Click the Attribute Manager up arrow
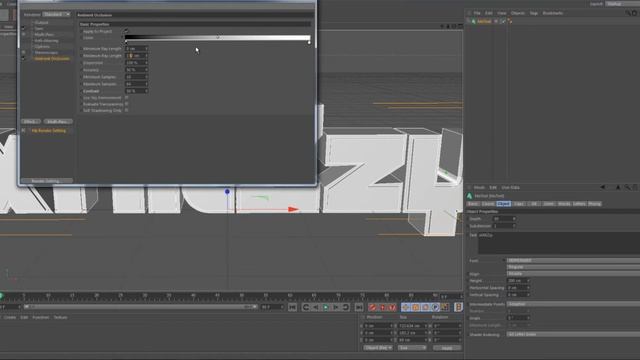 [x=618, y=187]
